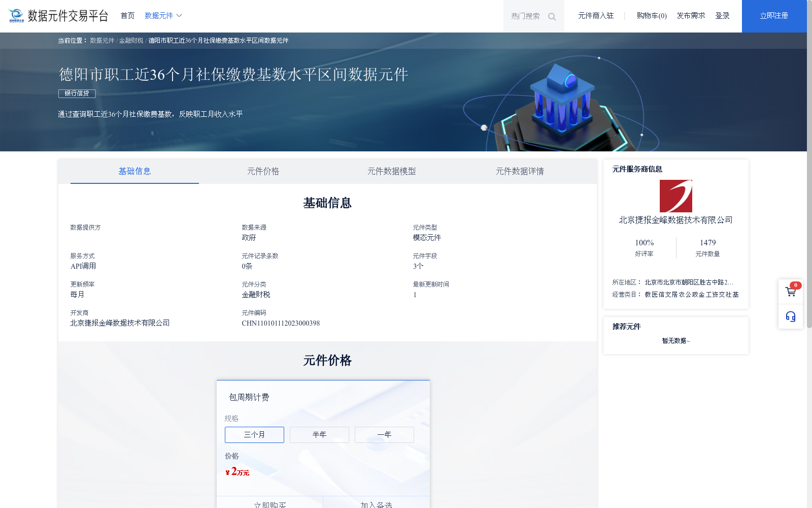Expand the 数据元件 dropdown menu

click(163, 16)
